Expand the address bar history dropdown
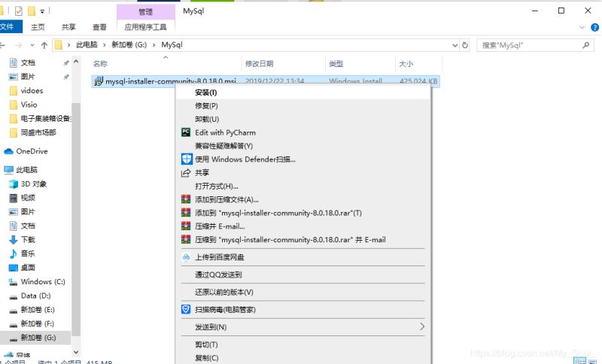Viewport: 602px width, 364px height. pos(455,45)
